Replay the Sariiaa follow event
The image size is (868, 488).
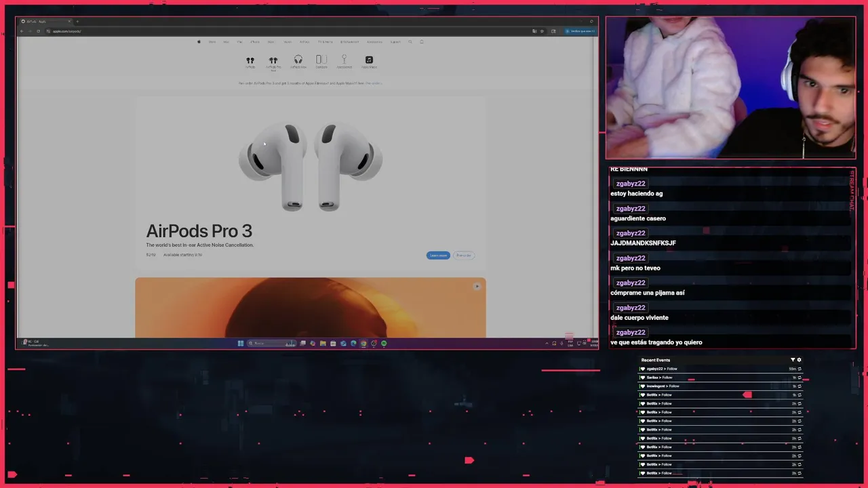coord(800,378)
